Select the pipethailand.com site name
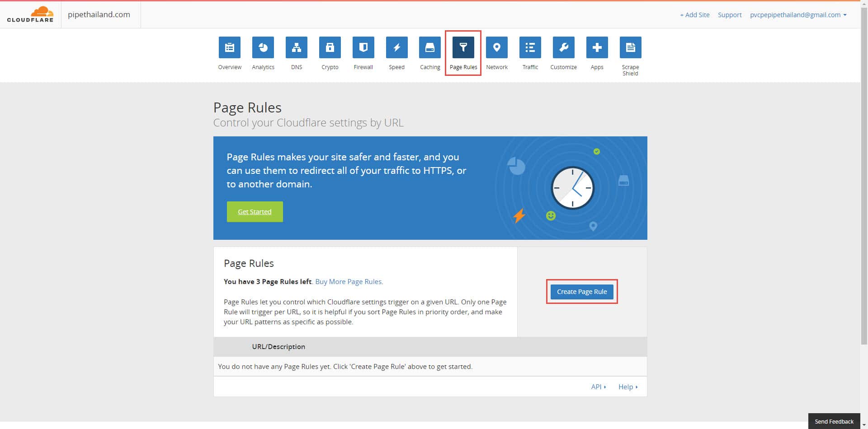 coord(99,14)
